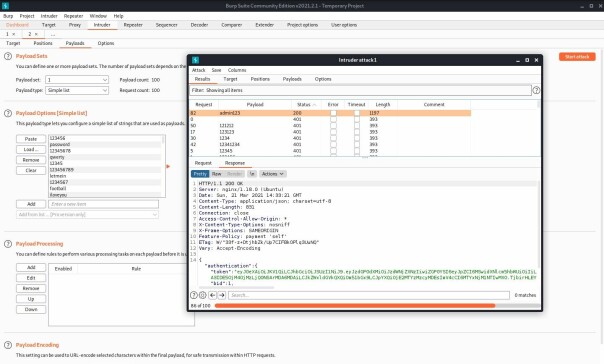Expand the Add from list dropdown

[x=87, y=215]
